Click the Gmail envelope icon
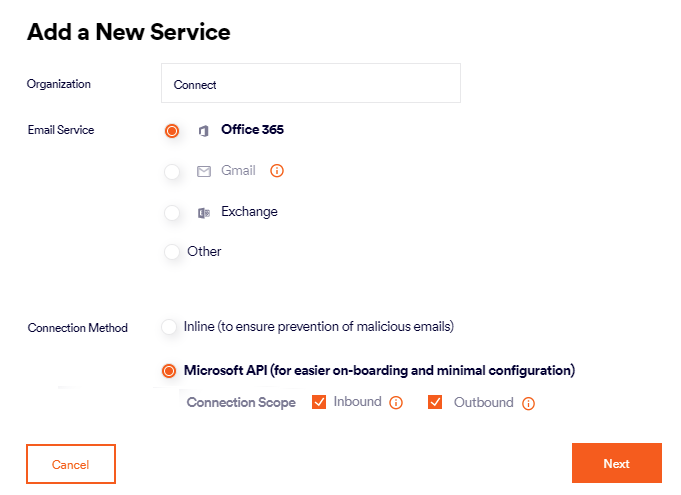This screenshot has width=681, height=495. tap(204, 171)
